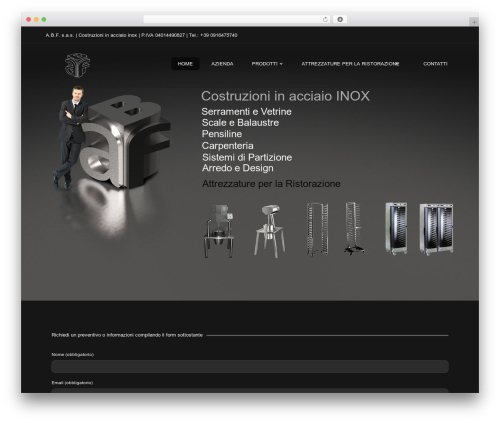
Task: Click the red close window dot
Action: (x=29, y=19)
